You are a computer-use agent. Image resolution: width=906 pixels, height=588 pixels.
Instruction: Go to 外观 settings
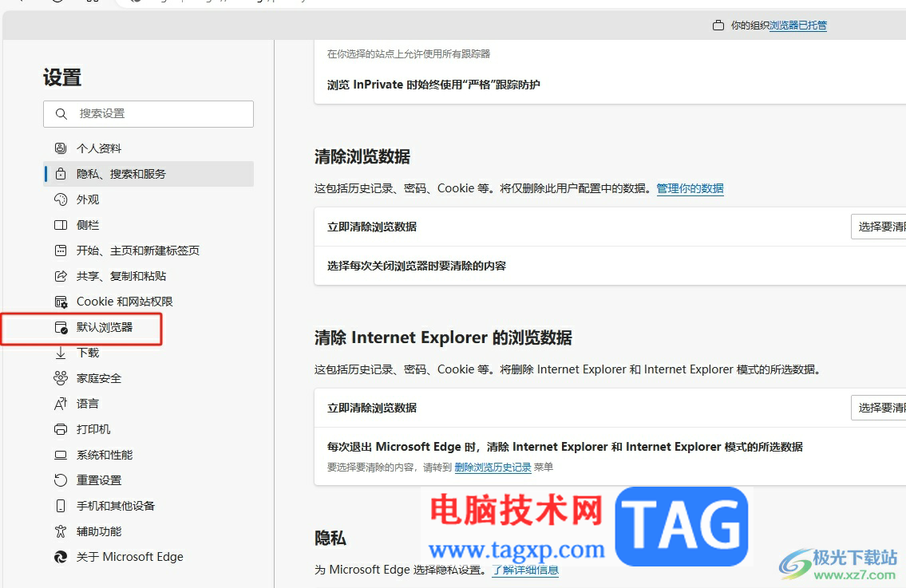(x=148, y=199)
